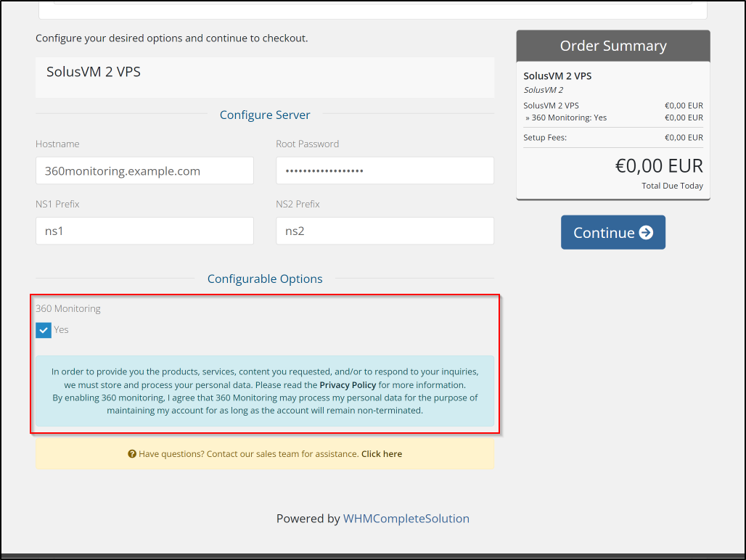746x560 pixels.
Task: Click the 'Yes' label next to the checkbox
Action: pos(61,330)
